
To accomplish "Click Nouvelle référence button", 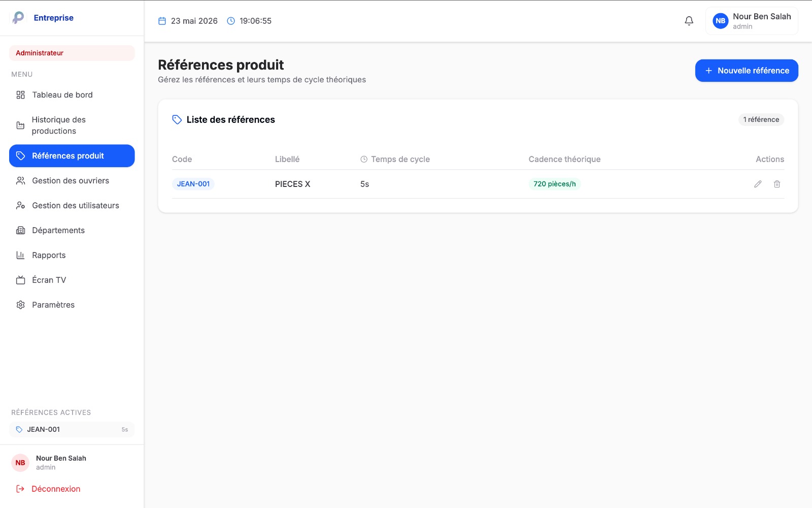I will pos(747,71).
